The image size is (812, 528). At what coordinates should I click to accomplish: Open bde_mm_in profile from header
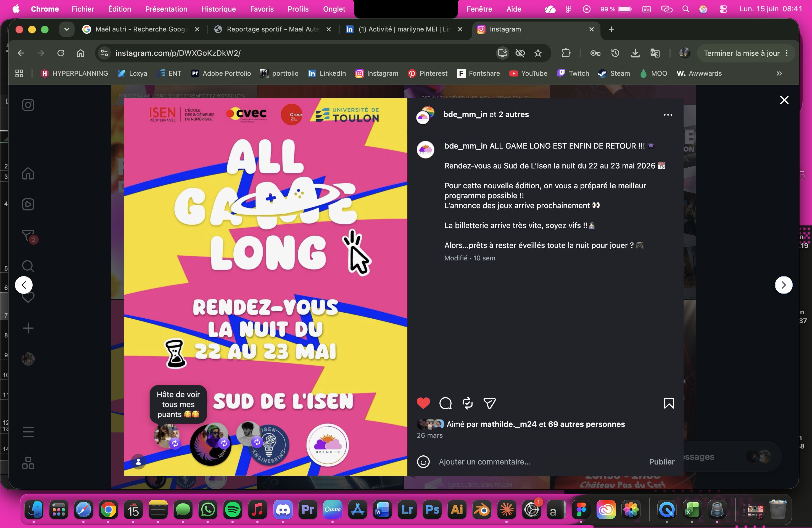pos(465,115)
